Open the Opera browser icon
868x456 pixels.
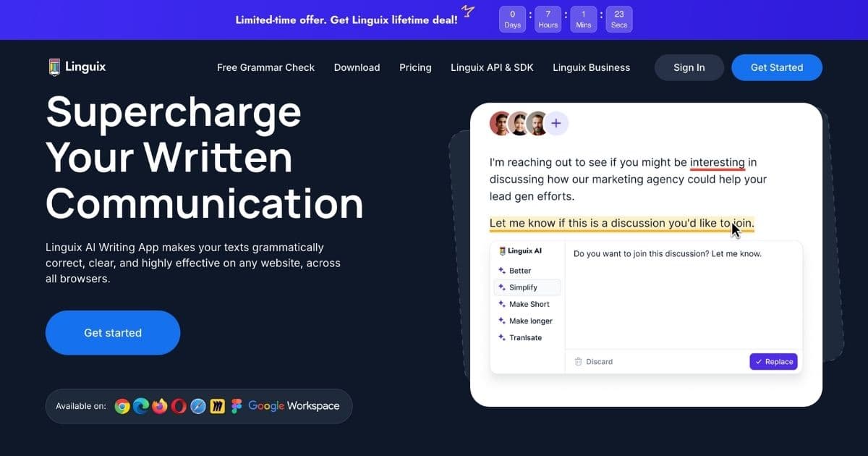click(x=179, y=406)
